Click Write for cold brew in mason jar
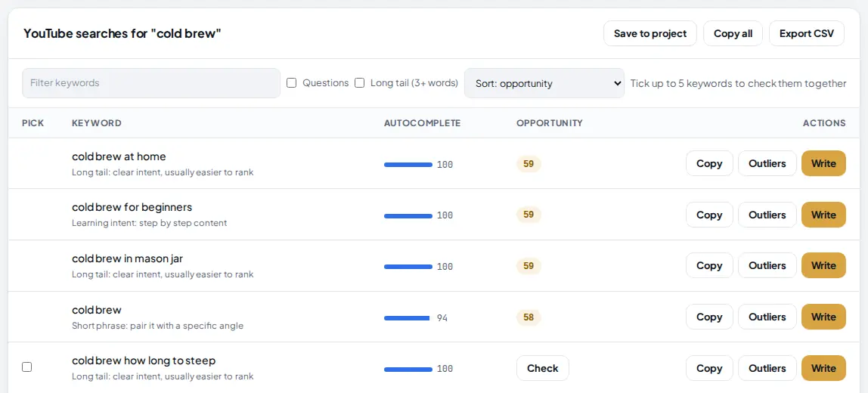This screenshot has height=393, width=868. click(823, 266)
